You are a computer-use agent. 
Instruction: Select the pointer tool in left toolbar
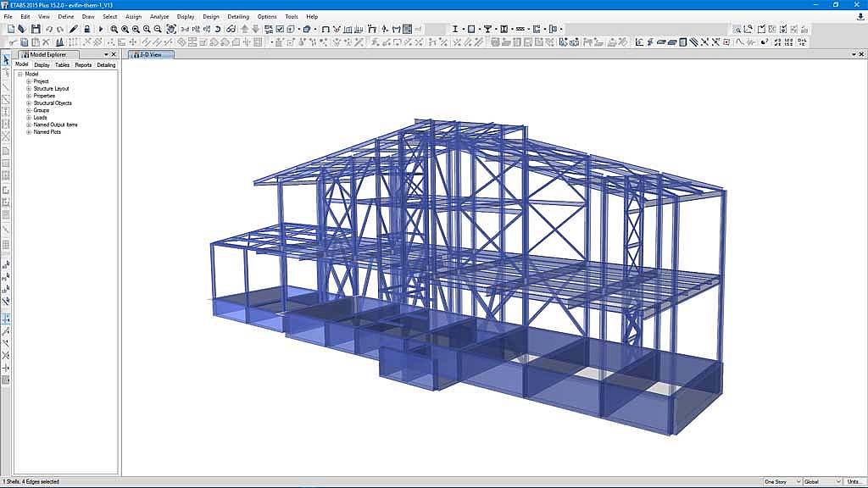tap(6, 60)
